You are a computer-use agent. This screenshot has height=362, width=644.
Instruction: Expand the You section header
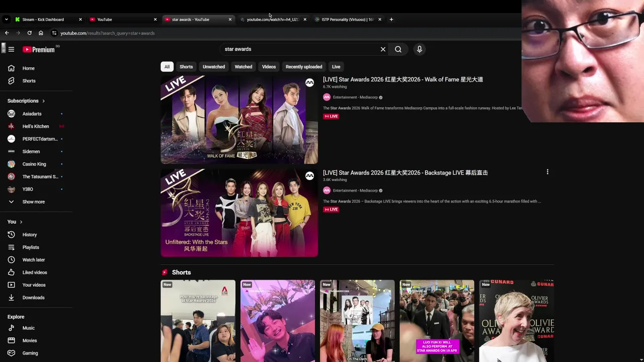pos(15,222)
